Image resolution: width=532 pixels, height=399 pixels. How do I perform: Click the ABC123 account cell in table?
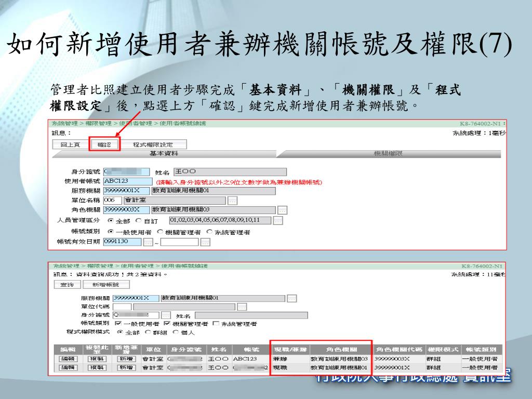tap(251, 359)
